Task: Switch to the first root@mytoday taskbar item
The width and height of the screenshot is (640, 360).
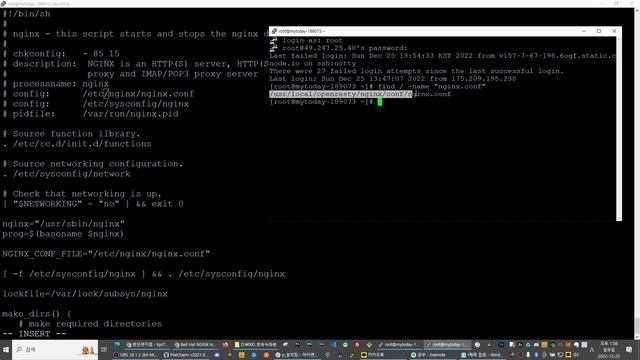Action: pos(399,345)
